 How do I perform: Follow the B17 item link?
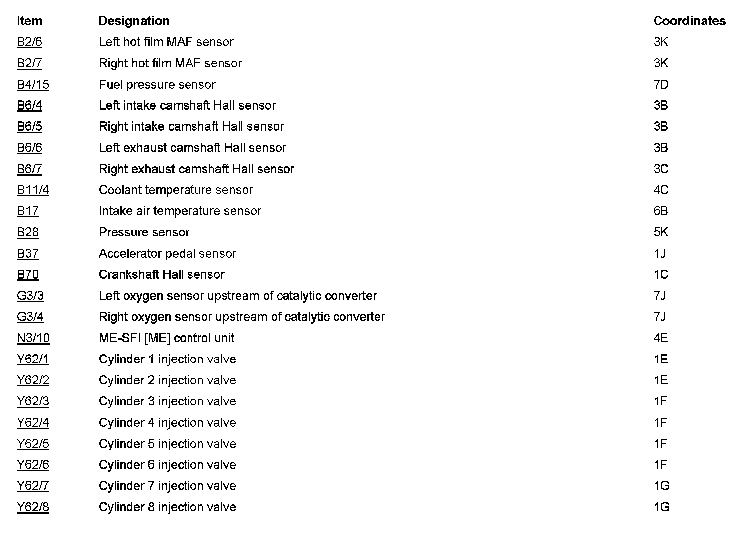click(x=28, y=211)
